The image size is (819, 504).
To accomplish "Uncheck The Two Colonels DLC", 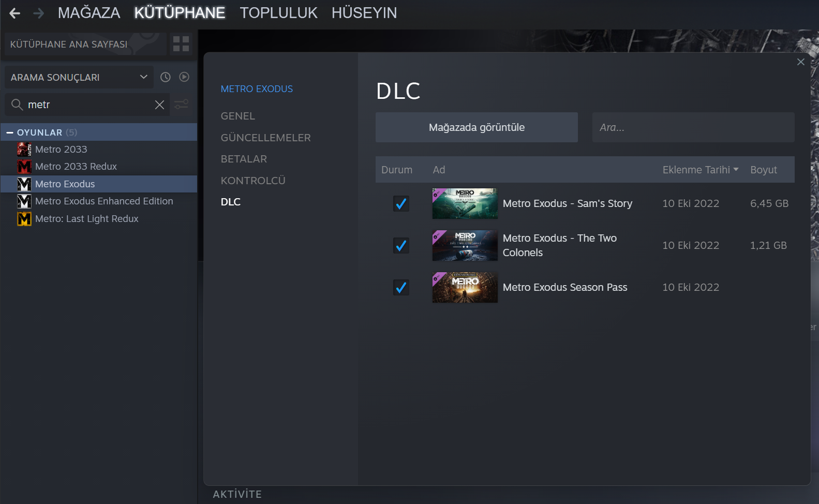I will pyautogui.click(x=401, y=245).
